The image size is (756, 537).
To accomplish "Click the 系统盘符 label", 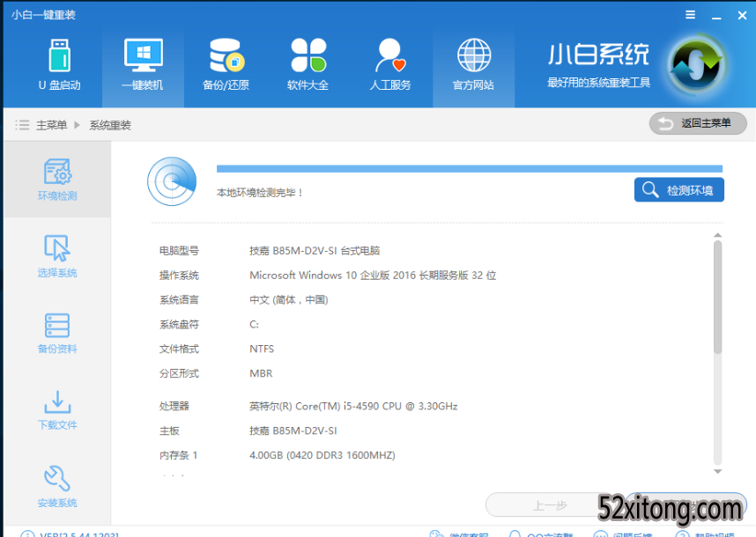I will point(179,324).
